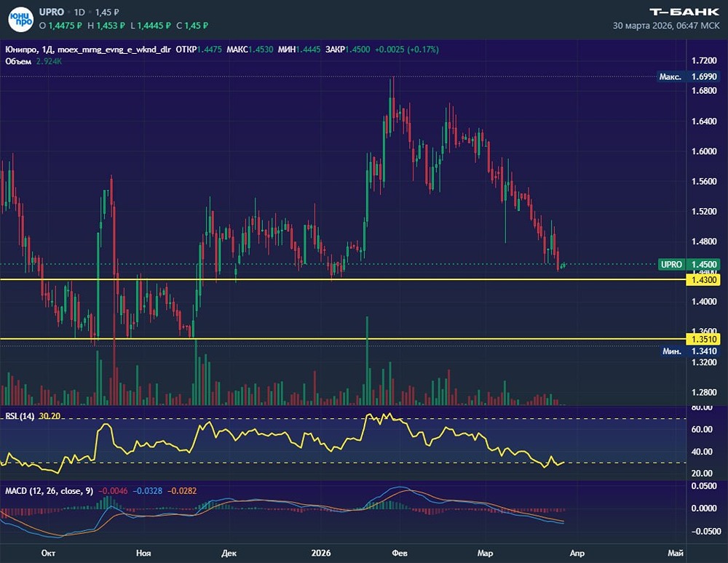728x563 pixels.
Task: Click the 1.7200 value on the price scale
Action: click(703, 61)
